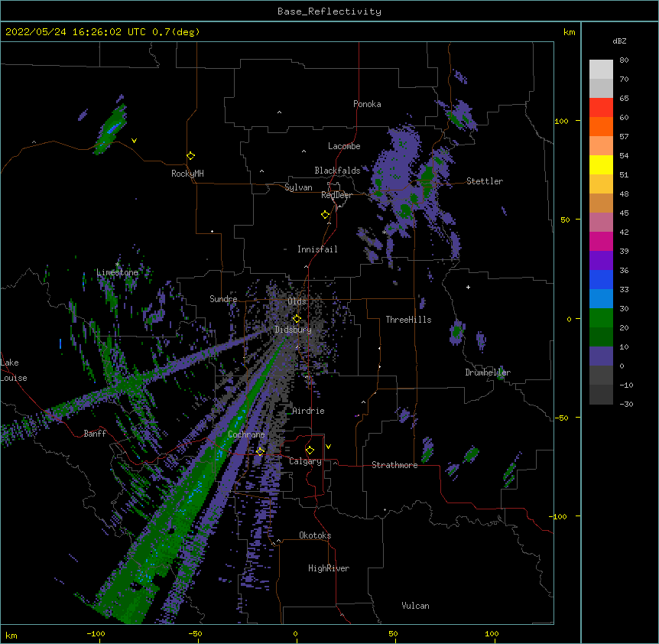This screenshot has height=644, width=659.
Task: Click the Ponoka city label
Action: [367, 104]
